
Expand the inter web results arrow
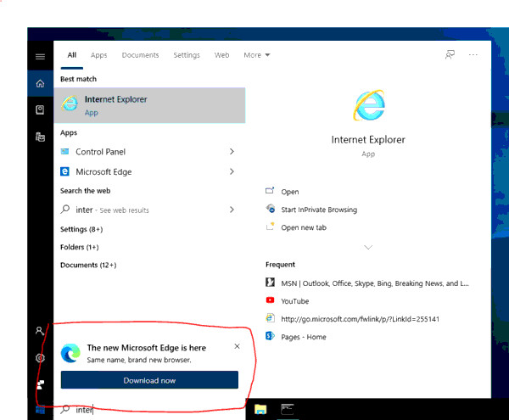(232, 210)
